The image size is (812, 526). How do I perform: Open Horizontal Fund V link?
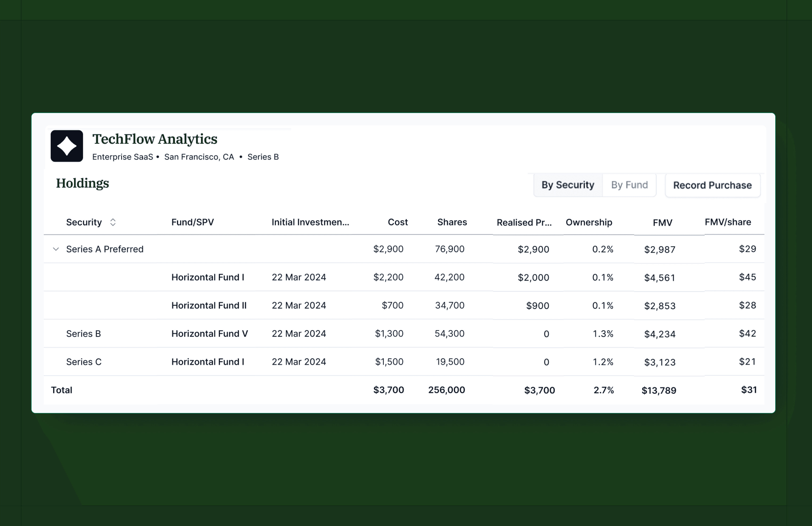point(210,334)
